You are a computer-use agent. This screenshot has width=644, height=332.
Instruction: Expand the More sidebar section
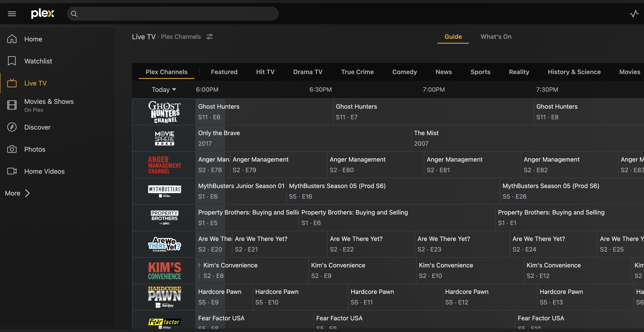pyautogui.click(x=17, y=193)
